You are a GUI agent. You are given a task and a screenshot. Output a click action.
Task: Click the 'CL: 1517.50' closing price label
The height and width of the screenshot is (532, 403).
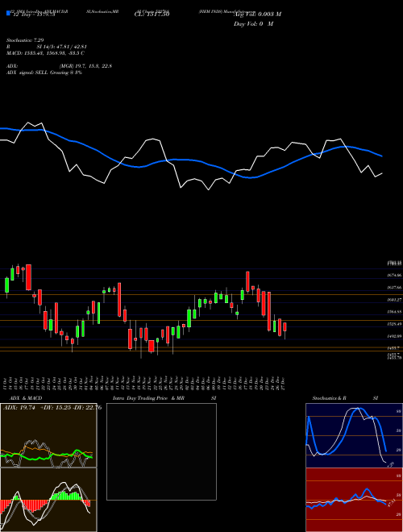pos(152,14)
